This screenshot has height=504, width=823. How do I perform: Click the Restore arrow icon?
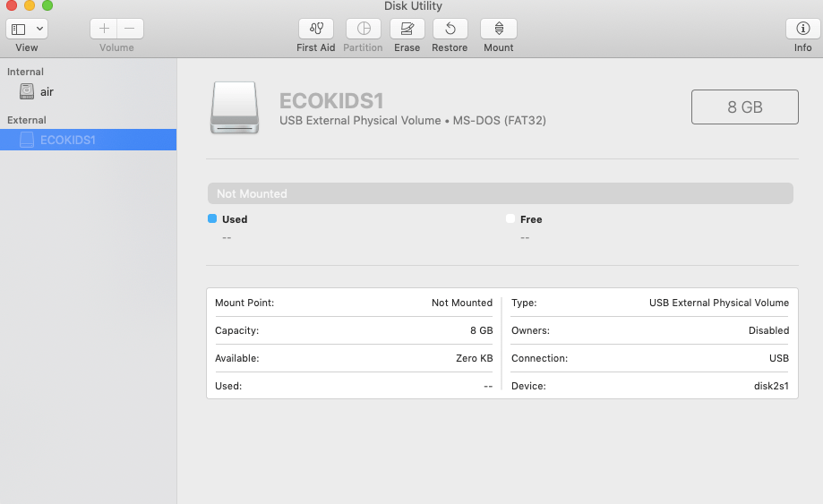tap(450, 29)
